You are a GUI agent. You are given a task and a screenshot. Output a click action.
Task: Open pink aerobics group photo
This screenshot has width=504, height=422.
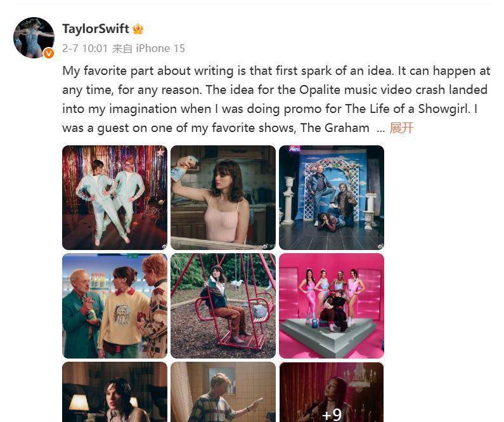(332, 306)
